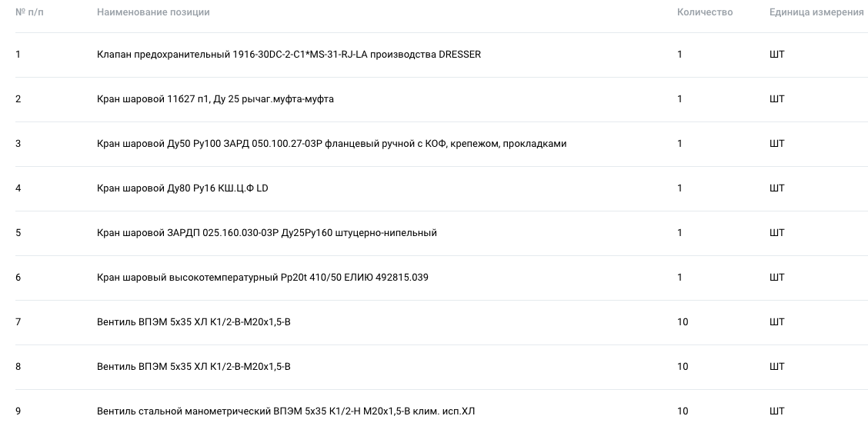
Task: Click row number 2 cell
Action: (x=18, y=100)
